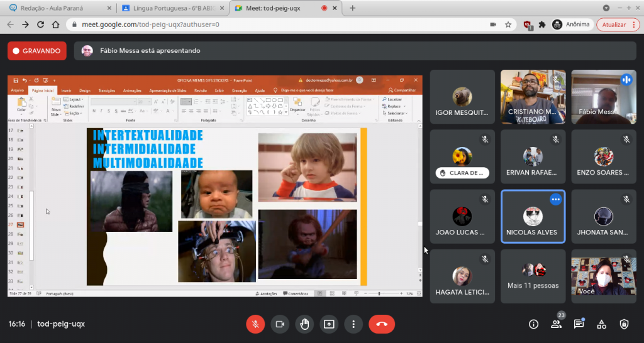Close the 'Redação - Aula Paraná' tab

point(109,8)
